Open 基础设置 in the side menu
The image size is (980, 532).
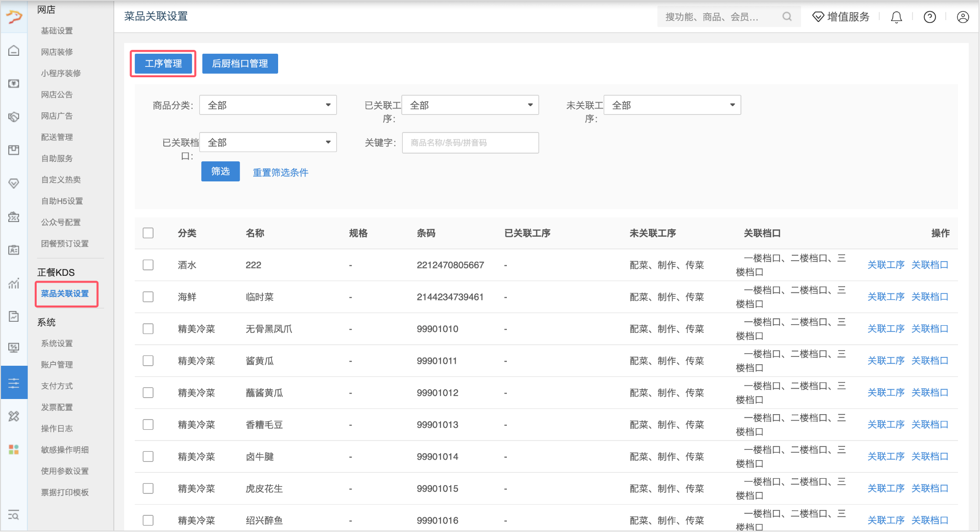click(x=57, y=30)
